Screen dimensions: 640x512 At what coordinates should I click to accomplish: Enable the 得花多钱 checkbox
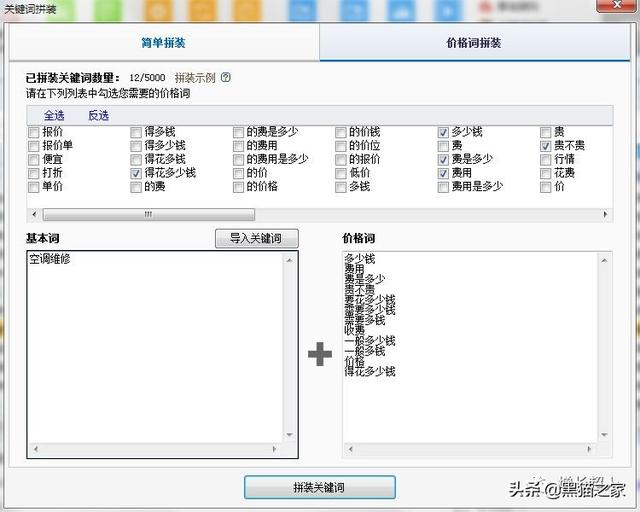coord(136,159)
